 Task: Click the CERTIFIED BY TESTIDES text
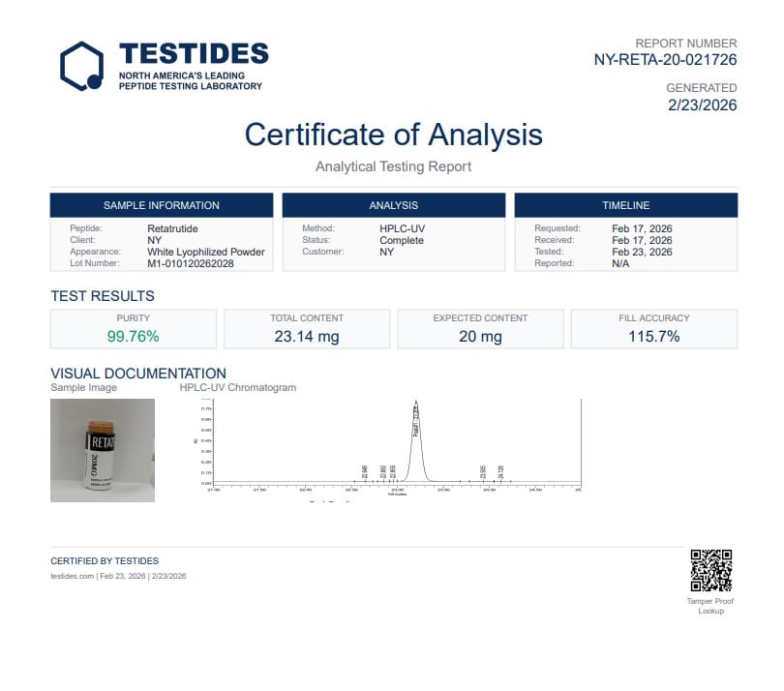(105, 561)
